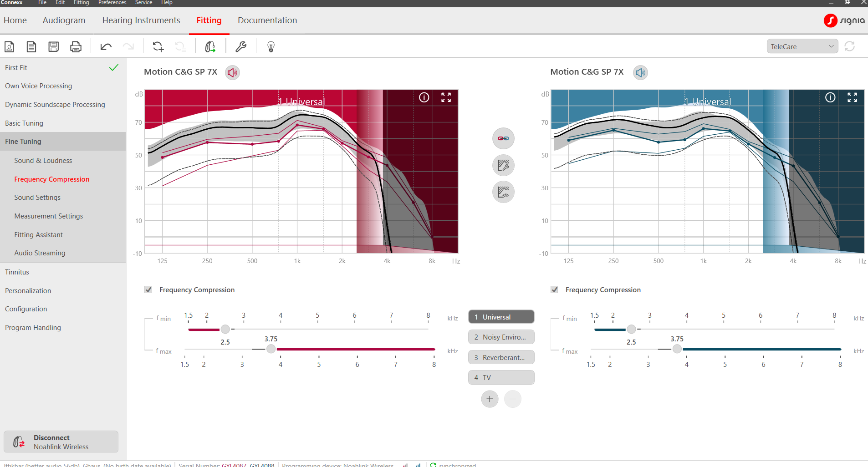This screenshot has height=467, width=868.
Task: Expand the blue graph to fullscreen
Action: tap(852, 97)
